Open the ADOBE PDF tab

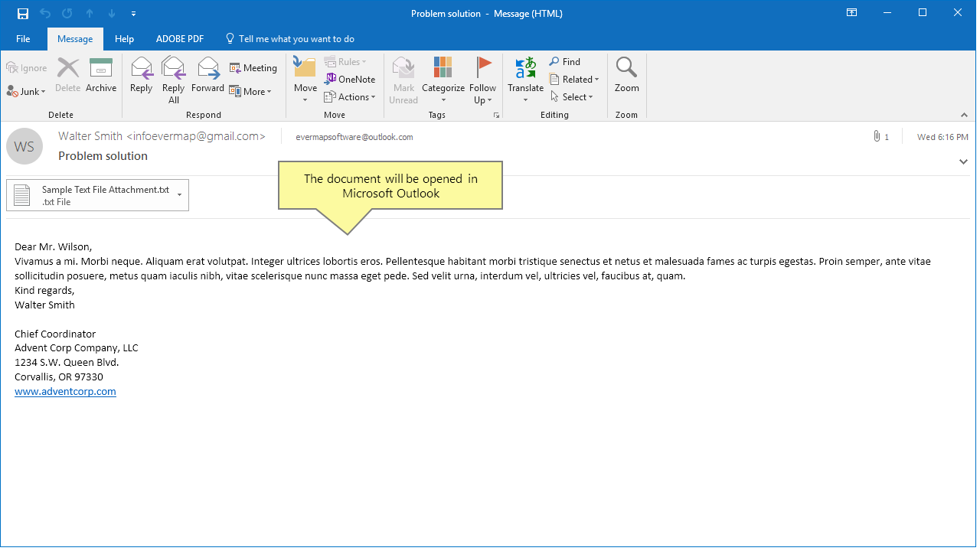click(180, 39)
